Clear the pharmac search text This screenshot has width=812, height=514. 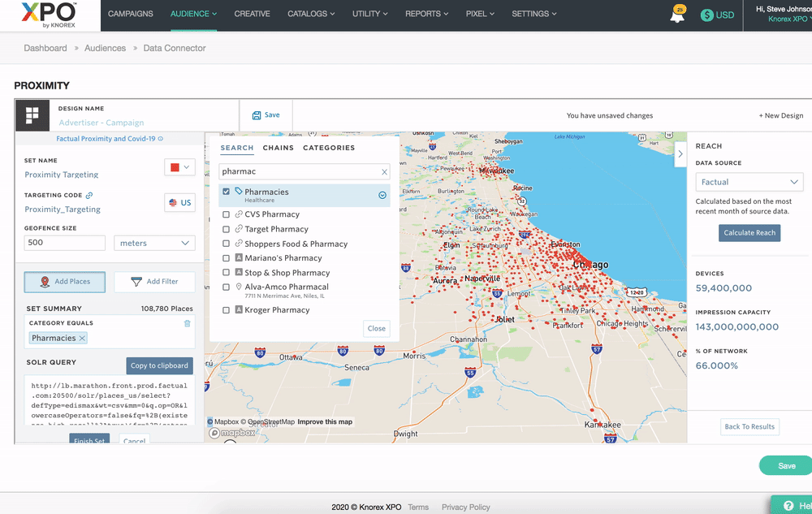pos(384,172)
